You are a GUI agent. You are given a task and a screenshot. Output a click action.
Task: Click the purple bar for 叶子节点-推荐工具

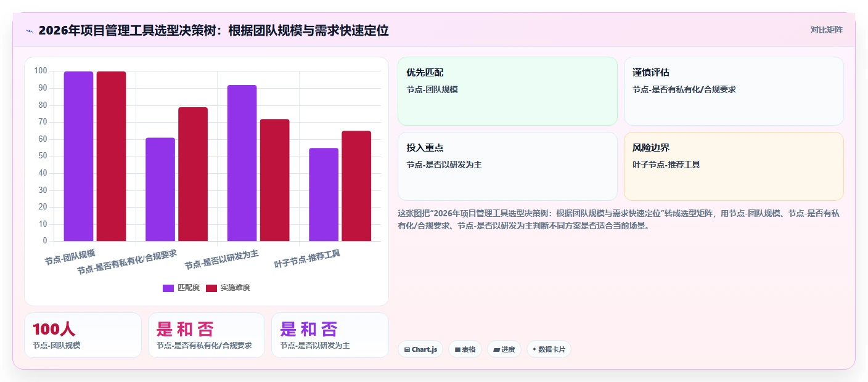click(324, 194)
